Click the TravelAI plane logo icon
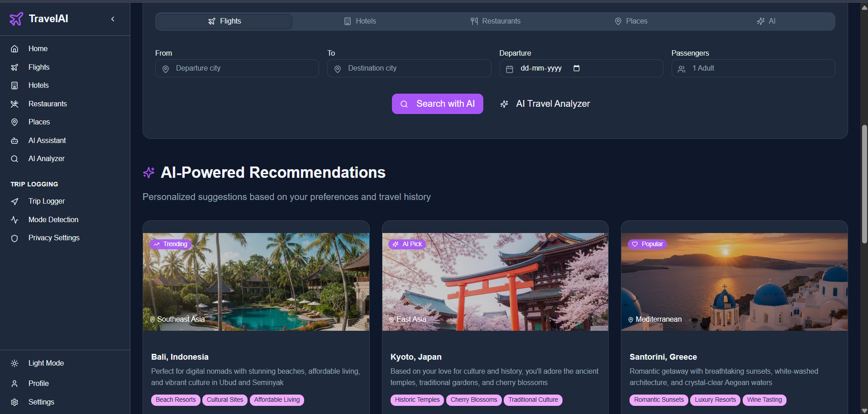The height and width of the screenshot is (414, 868). pyautogui.click(x=16, y=19)
